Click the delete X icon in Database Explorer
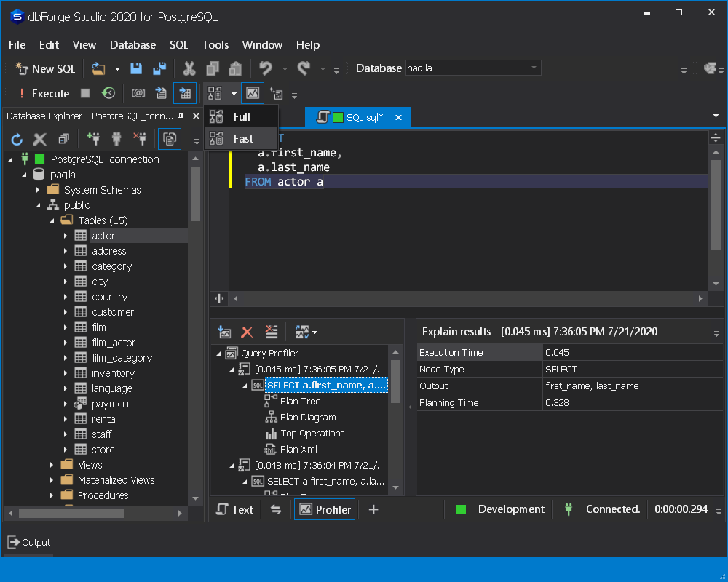The width and height of the screenshot is (728, 582). tap(40, 139)
